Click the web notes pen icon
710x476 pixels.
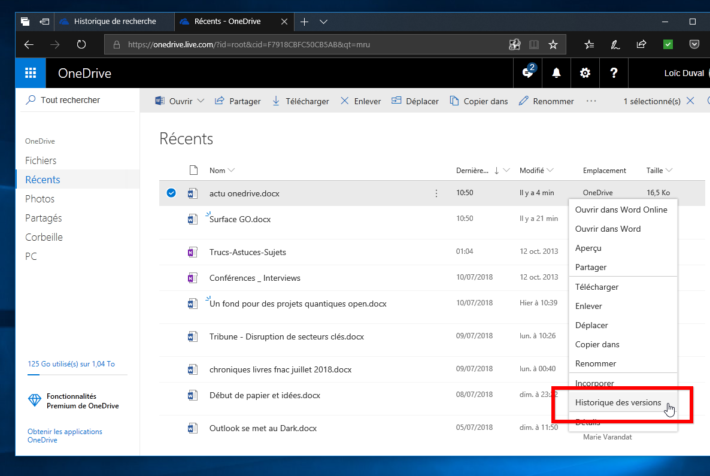click(615, 44)
